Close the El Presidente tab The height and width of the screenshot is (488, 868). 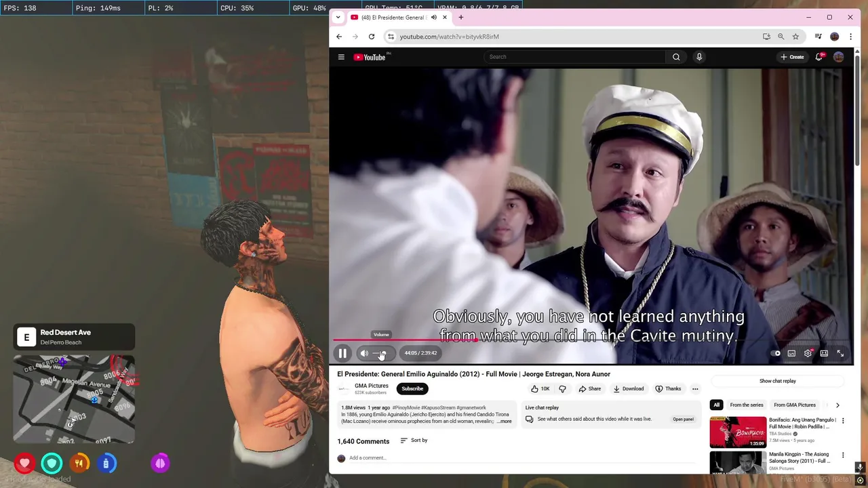[x=445, y=18]
